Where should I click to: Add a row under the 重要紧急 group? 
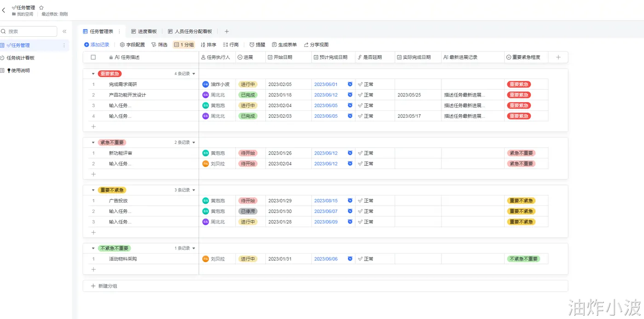[x=93, y=126]
